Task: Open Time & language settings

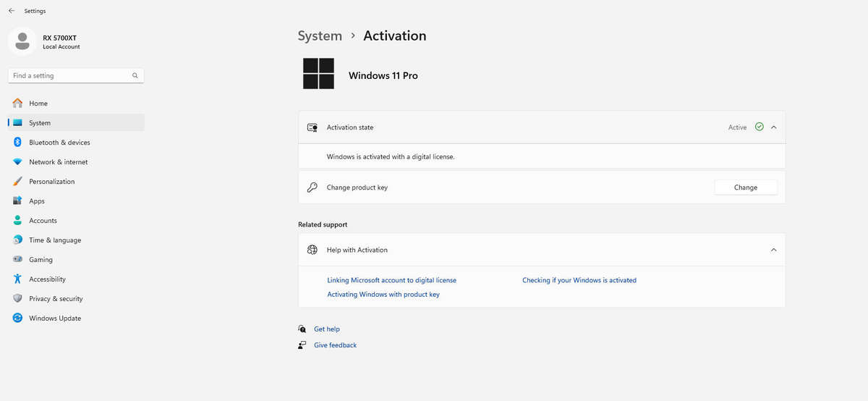Action: [x=55, y=240]
